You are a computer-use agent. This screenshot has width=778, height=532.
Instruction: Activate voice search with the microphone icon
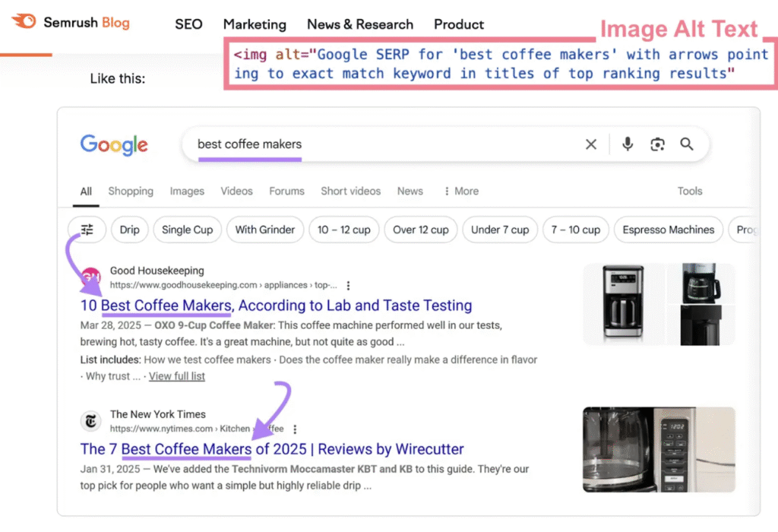[x=627, y=144]
